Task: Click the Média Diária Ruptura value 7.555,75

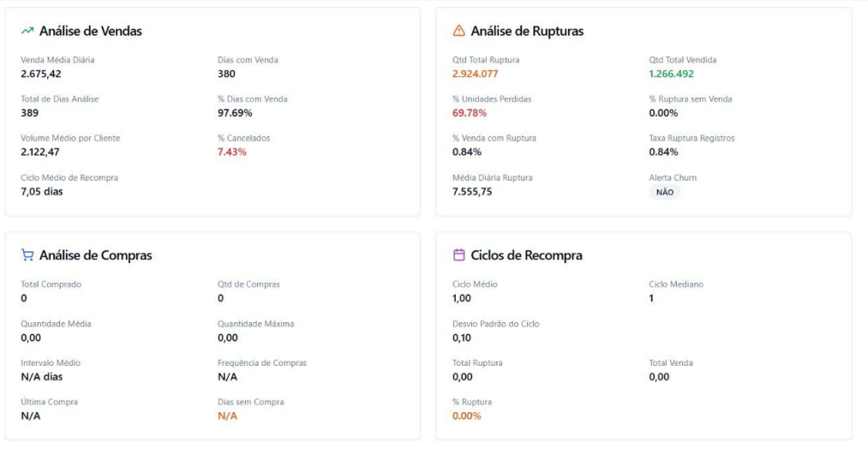Action: [472, 192]
